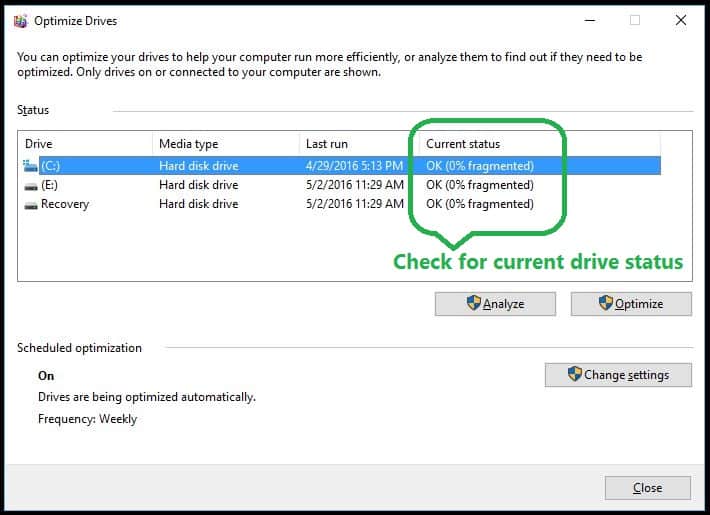This screenshot has height=515, width=710.
Task: Click the C: drive Windows icon
Action: pos(30,166)
